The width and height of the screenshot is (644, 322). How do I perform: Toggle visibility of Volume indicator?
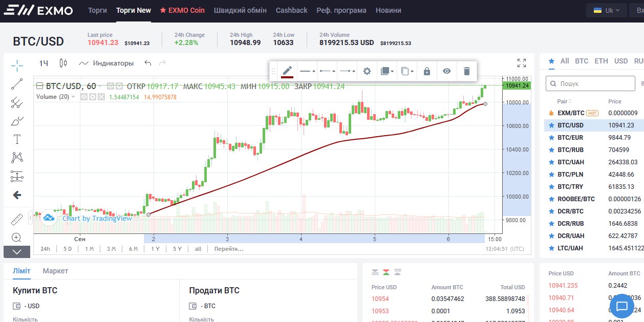point(84,97)
